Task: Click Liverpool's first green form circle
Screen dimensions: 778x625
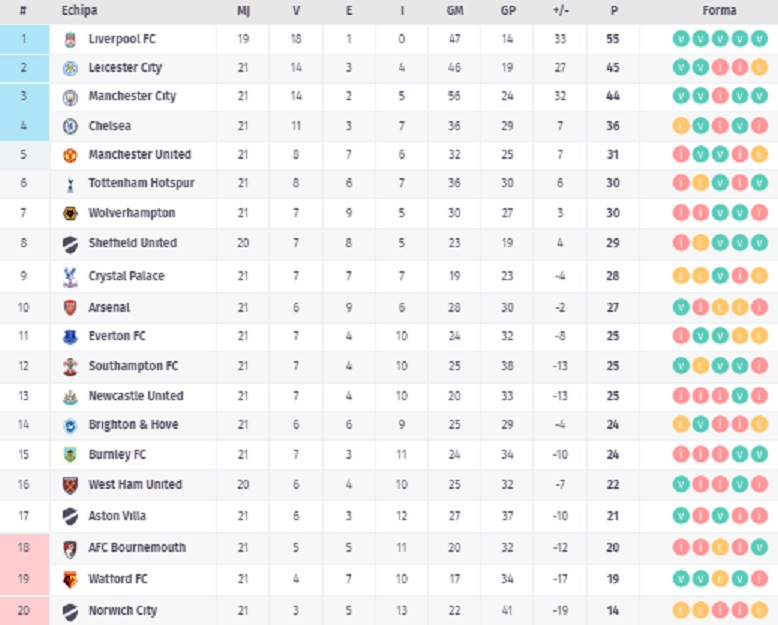Action: (x=681, y=39)
